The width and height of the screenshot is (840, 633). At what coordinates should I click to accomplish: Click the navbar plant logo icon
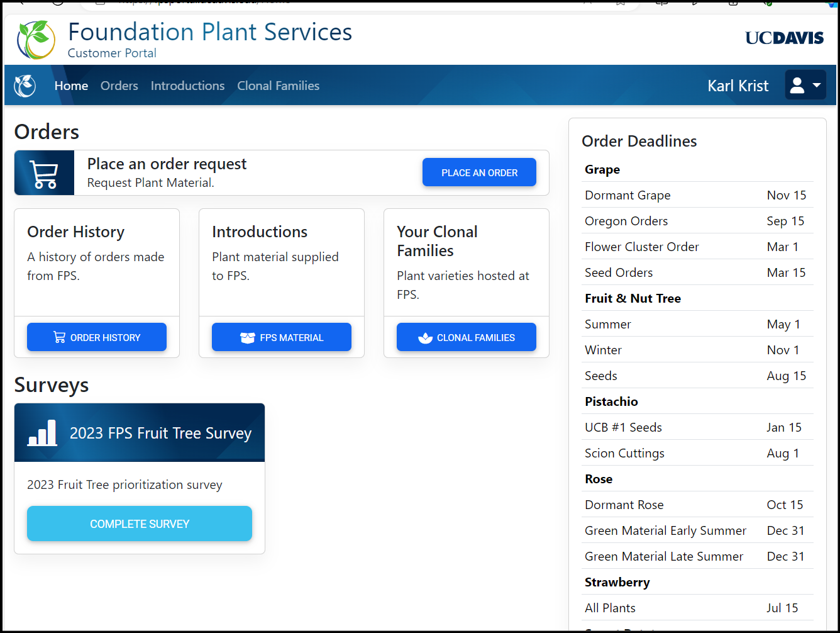pyautogui.click(x=25, y=86)
